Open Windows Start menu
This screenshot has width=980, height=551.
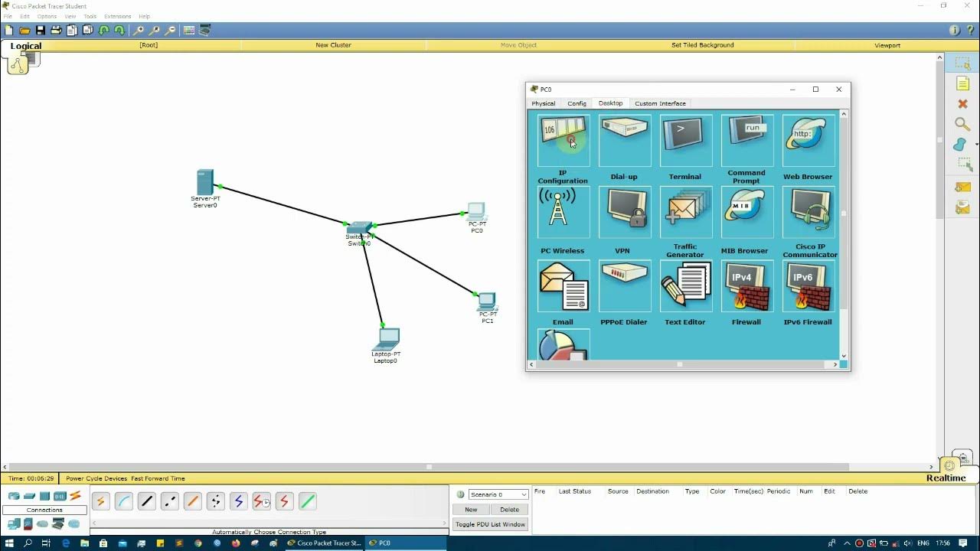[8, 543]
